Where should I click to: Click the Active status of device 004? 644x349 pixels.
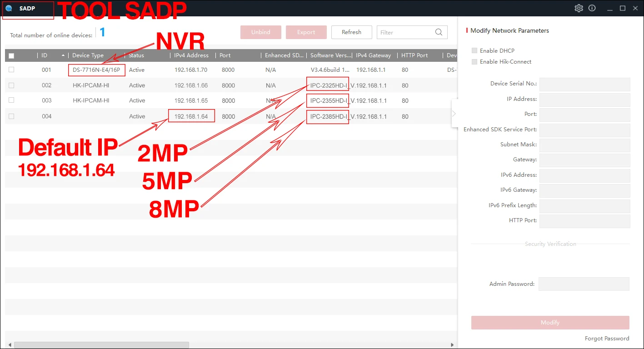pos(137,116)
